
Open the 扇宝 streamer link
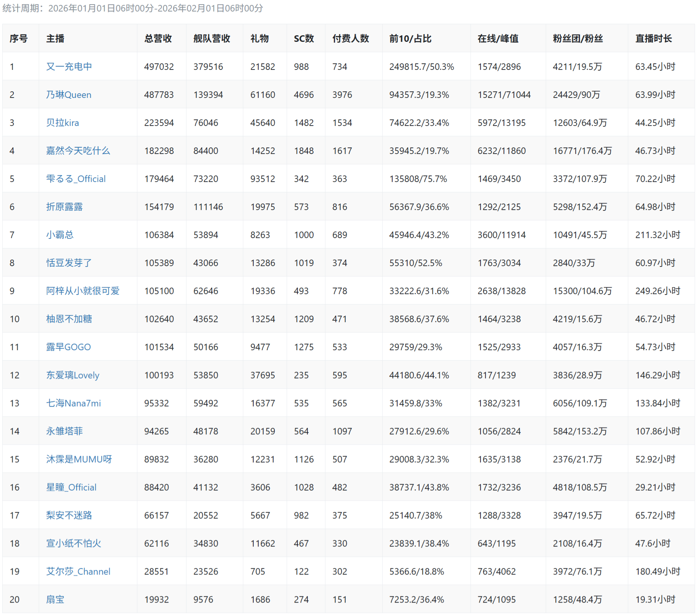click(55, 599)
